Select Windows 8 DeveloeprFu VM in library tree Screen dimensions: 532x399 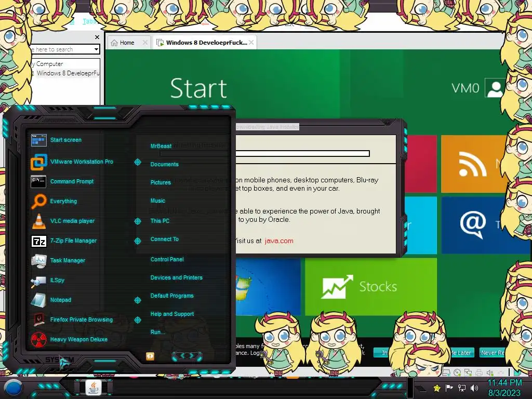68,73
